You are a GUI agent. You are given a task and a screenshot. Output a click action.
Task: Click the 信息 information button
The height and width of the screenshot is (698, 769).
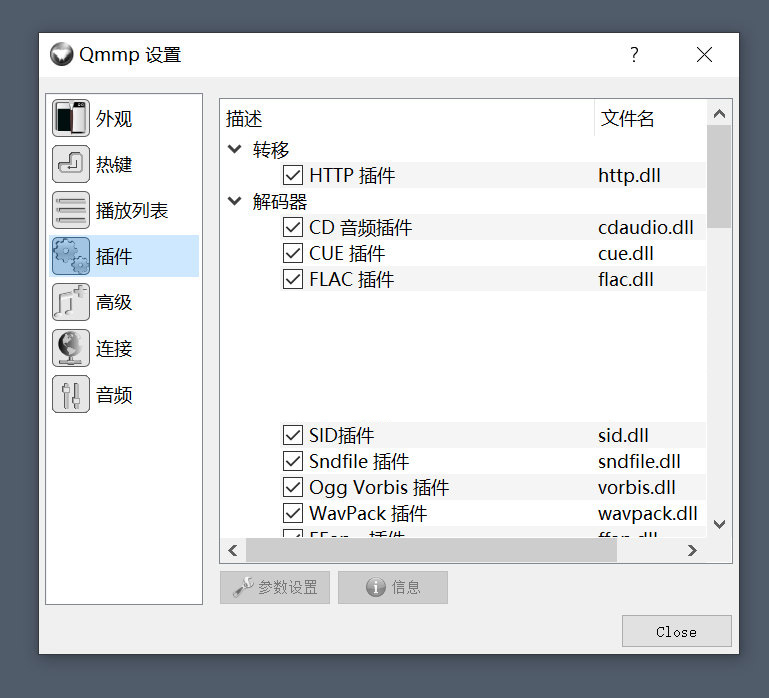393,588
